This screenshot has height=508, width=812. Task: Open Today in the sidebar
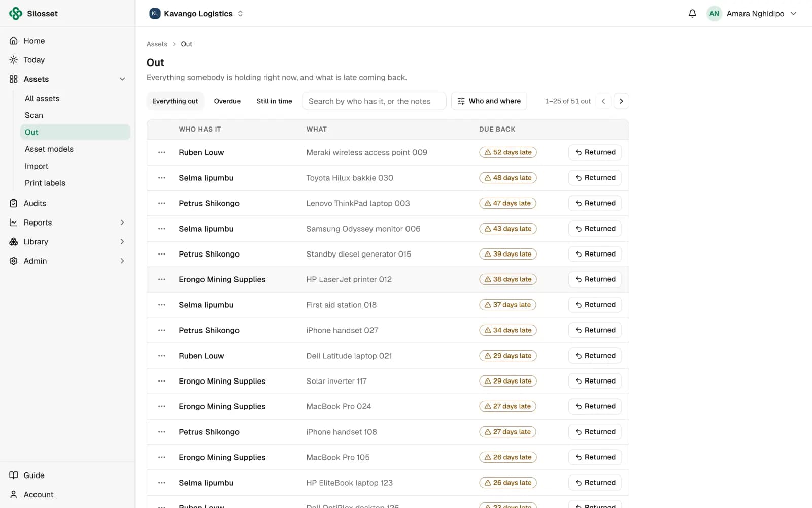pyautogui.click(x=67, y=60)
